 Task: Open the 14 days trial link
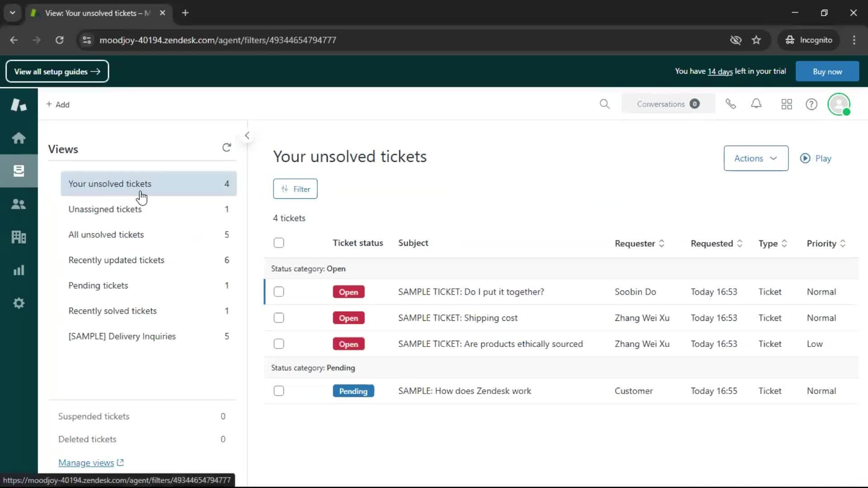coord(720,71)
